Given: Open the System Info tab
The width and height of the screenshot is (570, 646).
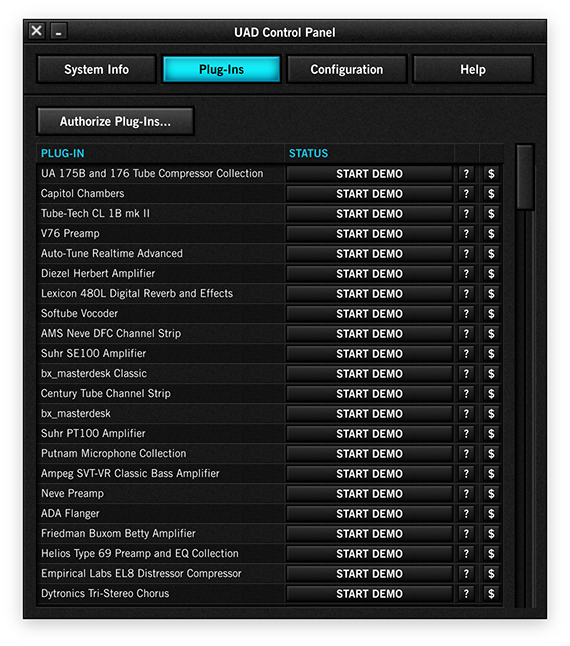Looking at the screenshot, I should pos(96,69).
